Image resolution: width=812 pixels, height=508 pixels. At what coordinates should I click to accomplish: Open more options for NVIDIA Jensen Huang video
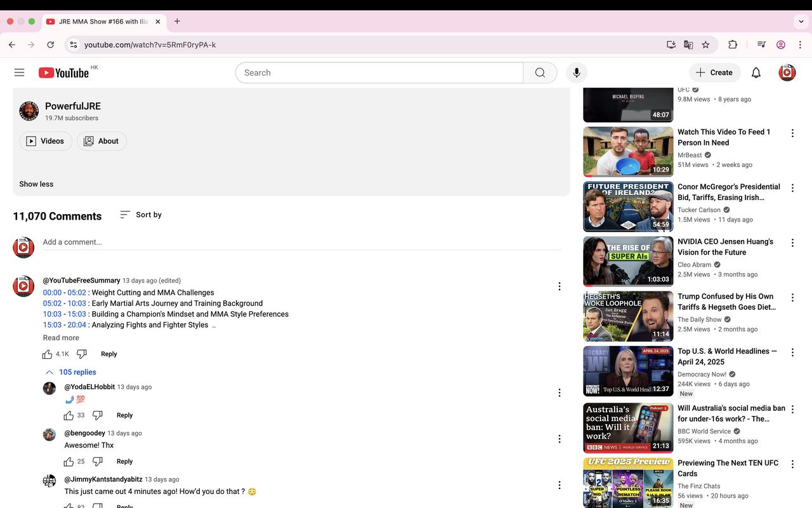(792, 243)
